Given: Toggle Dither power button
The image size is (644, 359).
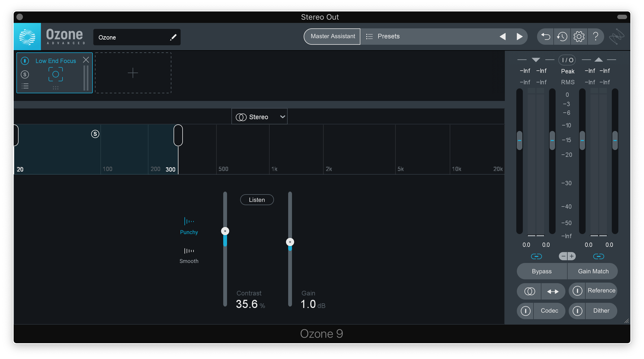Looking at the screenshot, I should [577, 311].
